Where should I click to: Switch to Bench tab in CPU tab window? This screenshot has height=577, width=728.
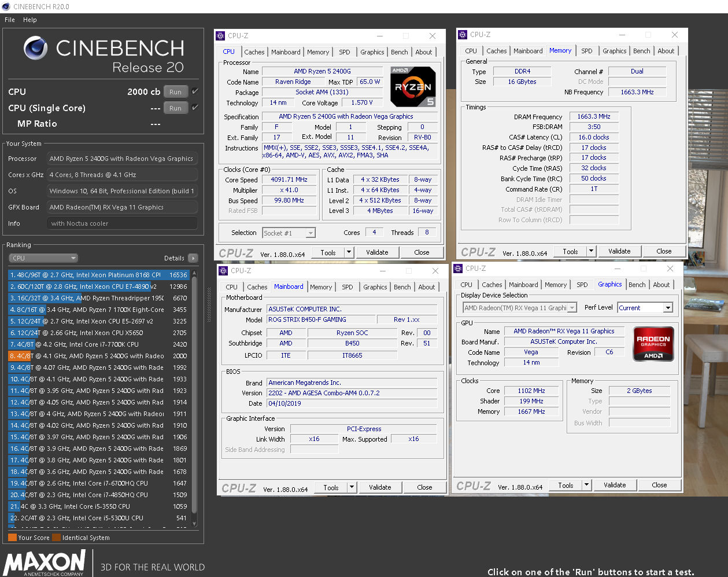(400, 52)
